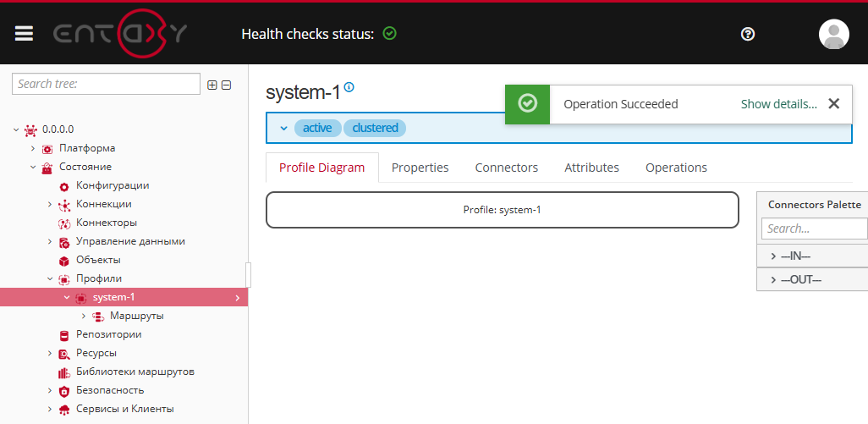Viewport: 868px width, 424px height.
Task: Click the Connectors Palette search field
Action: 812,229
